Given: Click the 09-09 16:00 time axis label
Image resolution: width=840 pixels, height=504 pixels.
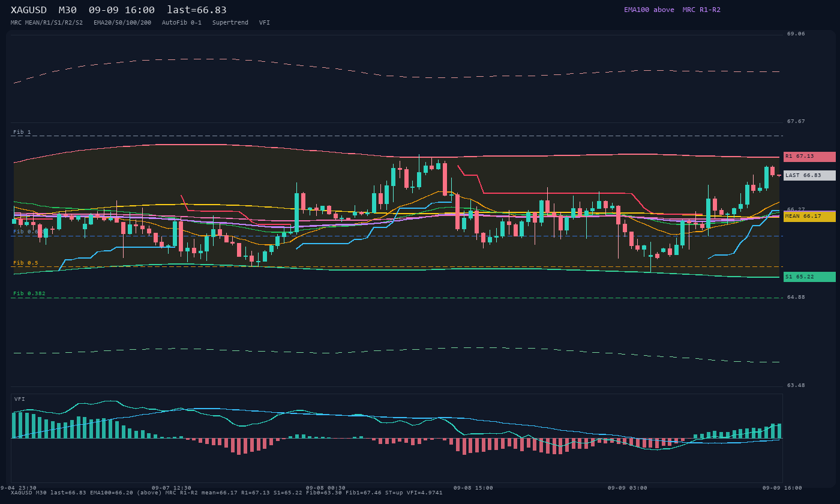Looking at the screenshot, I should 782,488.
